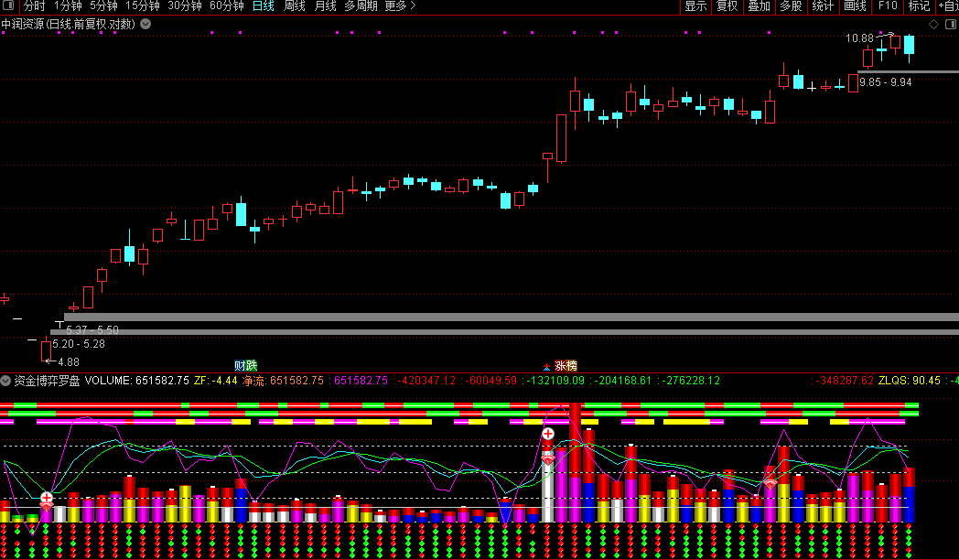
Task: Click the plus-circle signal above white bar
Action: [x=548, y=434]
